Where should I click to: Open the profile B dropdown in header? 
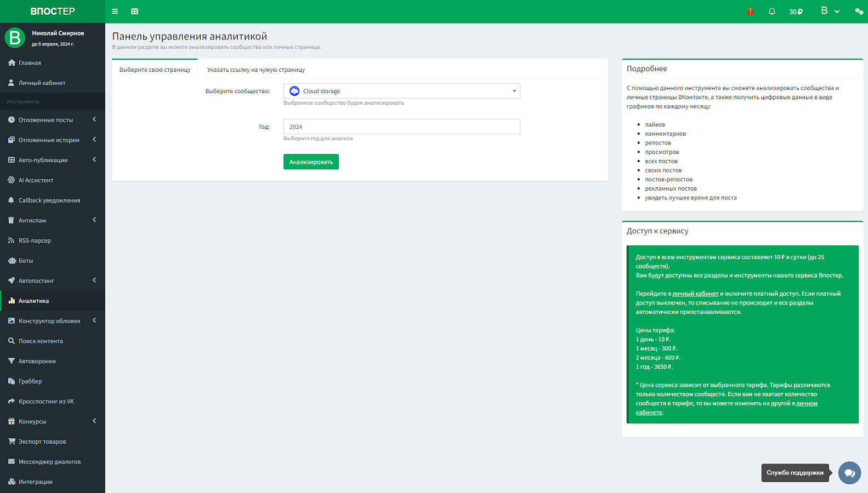click(x=830, y=11)
